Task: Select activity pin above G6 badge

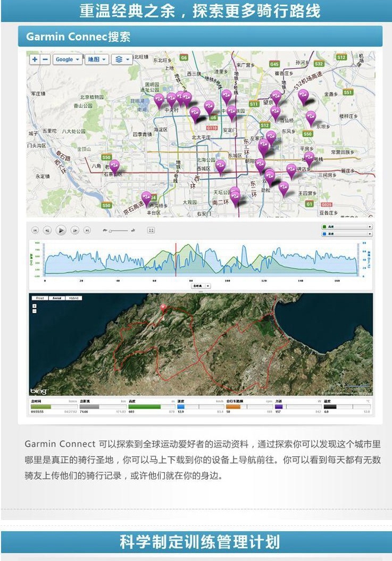Action: pos(209,108)
